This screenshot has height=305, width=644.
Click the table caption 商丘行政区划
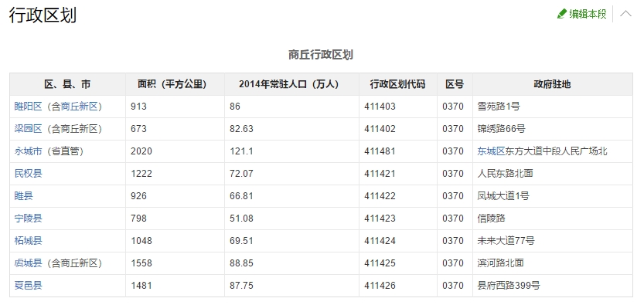321,55
